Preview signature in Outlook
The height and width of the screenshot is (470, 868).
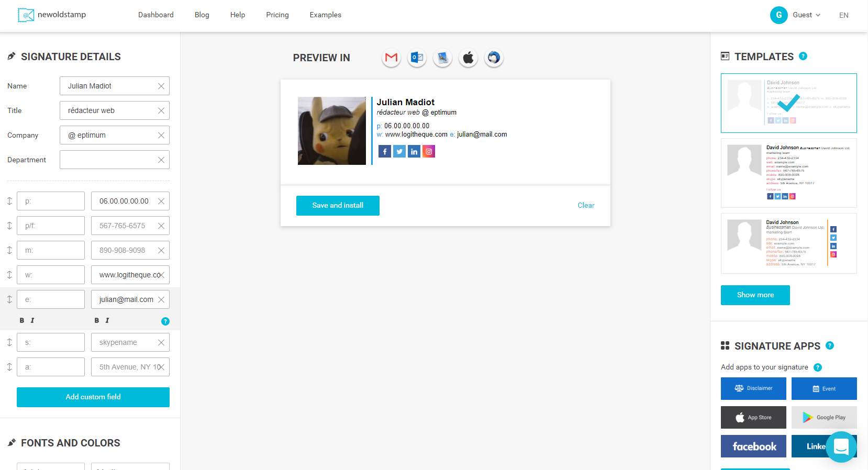(417, 58)
